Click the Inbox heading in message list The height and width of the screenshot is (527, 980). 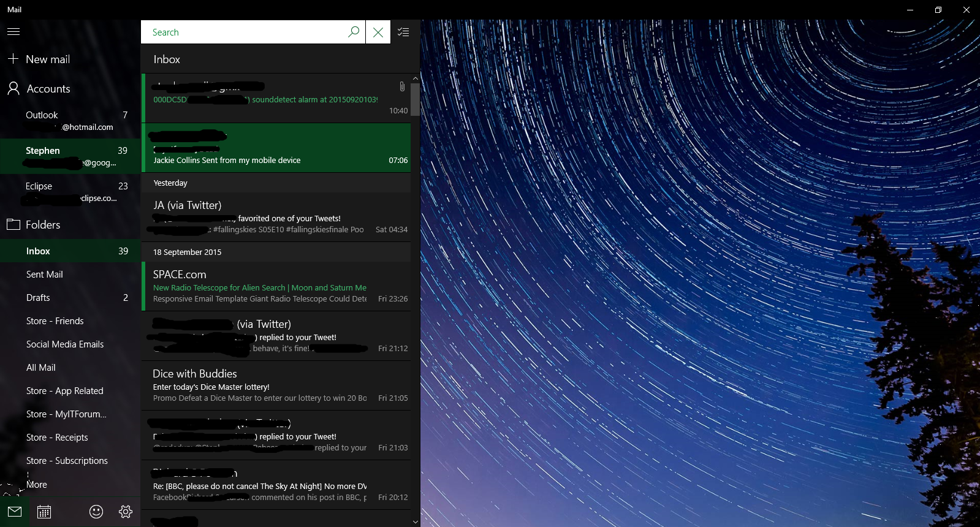tap(167, 59)
